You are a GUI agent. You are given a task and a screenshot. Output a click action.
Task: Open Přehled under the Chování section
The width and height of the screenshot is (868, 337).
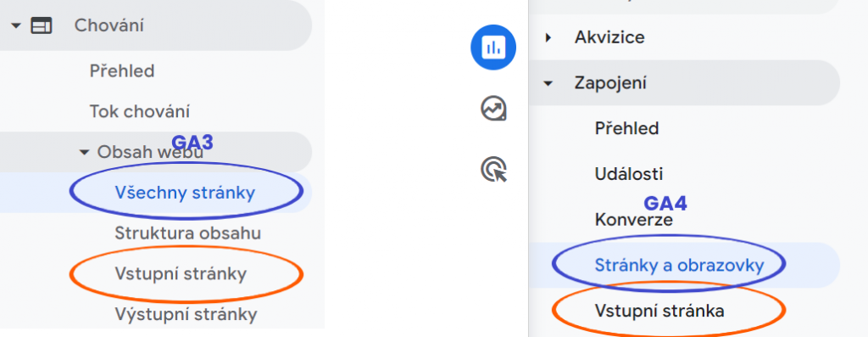pos(122,71)
